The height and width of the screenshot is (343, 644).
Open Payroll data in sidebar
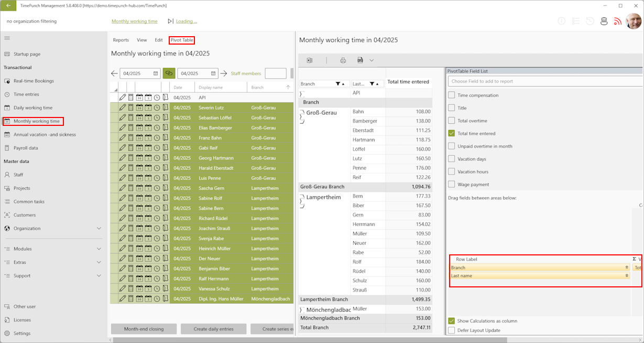[x=26, y=148]
